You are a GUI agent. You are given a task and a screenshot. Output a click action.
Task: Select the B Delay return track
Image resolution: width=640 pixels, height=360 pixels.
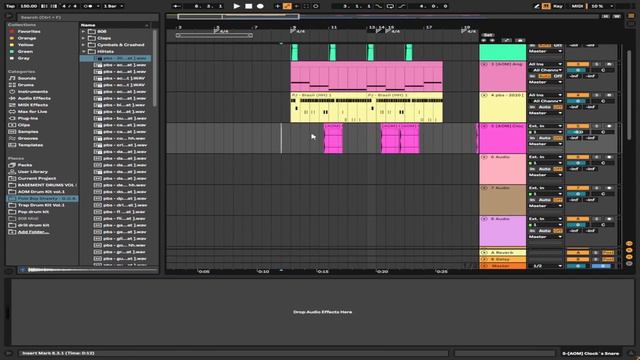tap(502, 259)
